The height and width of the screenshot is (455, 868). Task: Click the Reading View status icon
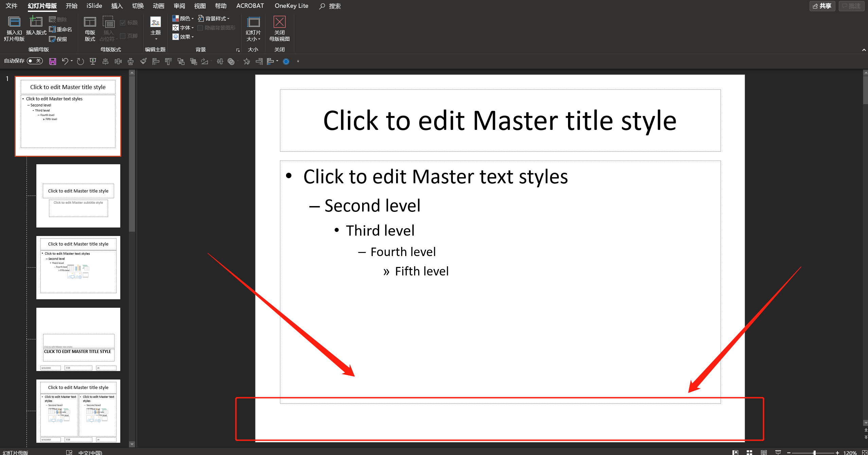click(764, 452)
